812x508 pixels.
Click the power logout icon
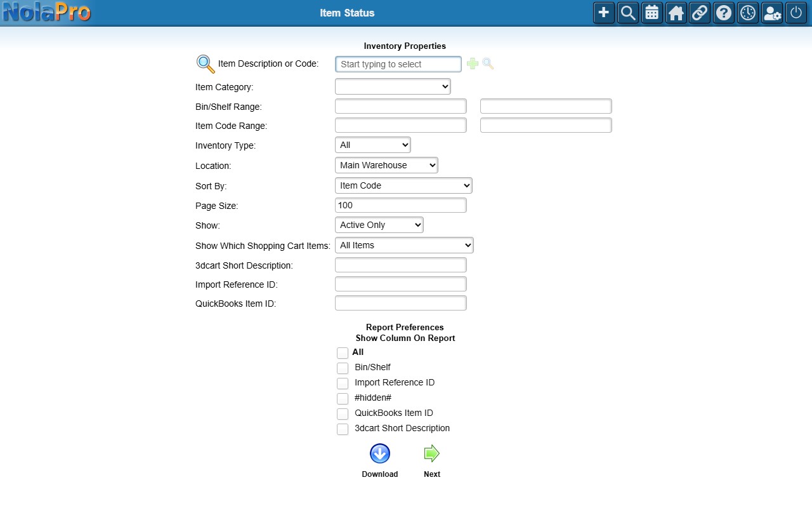click(x=796, y=13)
